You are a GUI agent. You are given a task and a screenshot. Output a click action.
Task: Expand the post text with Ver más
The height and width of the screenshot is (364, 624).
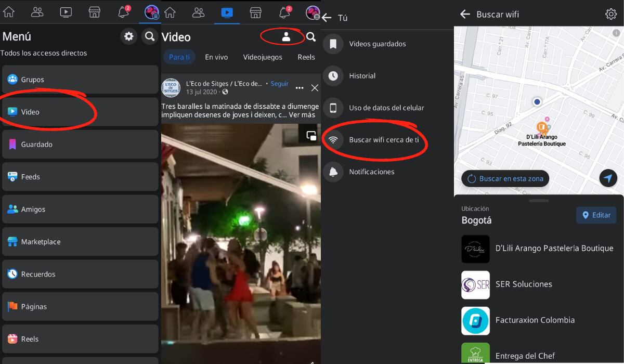pos(302,115)
